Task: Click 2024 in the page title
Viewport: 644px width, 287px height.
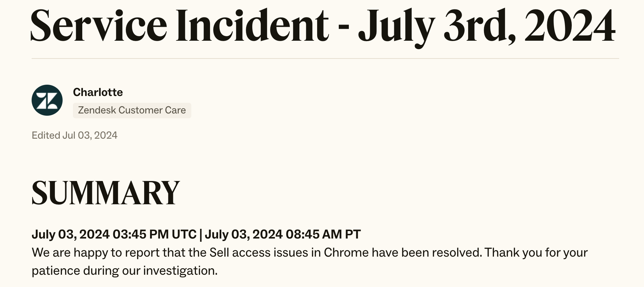Action: (x=570, y=25)
